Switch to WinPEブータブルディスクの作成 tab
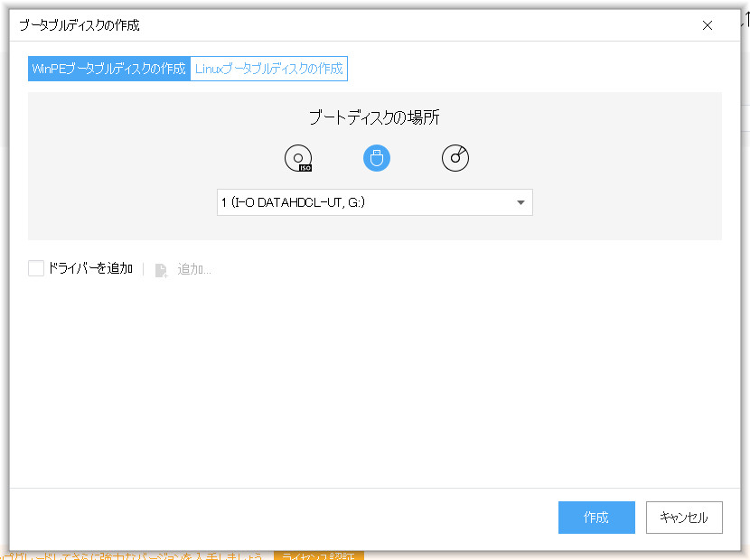Viewport: 750px width, 560px height. (x=109, y=69)
